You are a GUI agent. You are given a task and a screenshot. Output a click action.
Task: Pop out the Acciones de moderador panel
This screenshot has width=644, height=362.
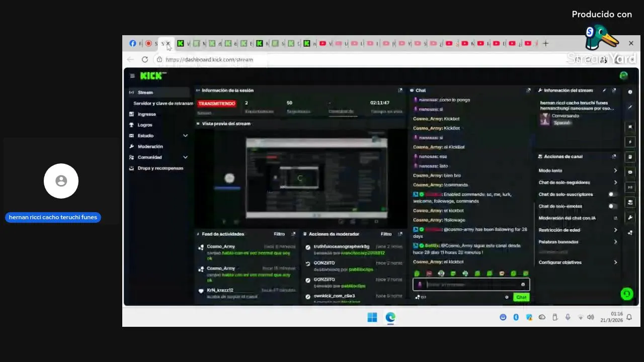click(400, 234)
